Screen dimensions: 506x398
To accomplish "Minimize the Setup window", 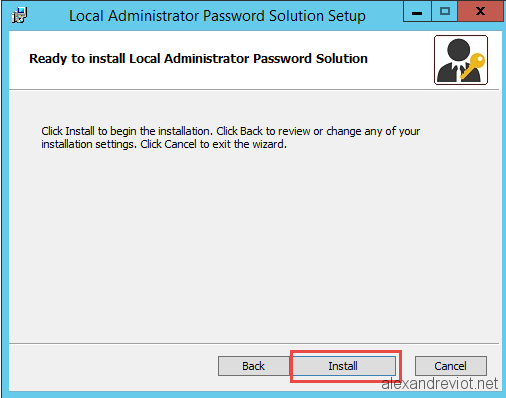I will (417, 12).
